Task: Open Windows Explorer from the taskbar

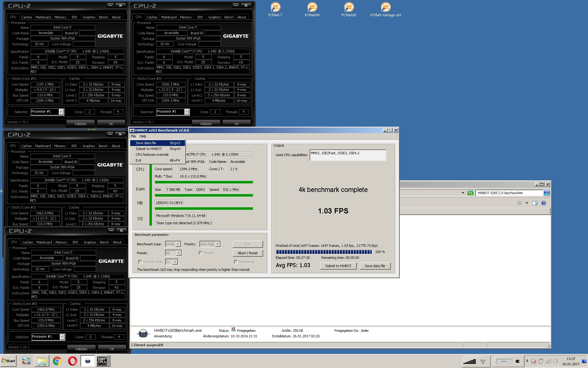Action: [42, 361]
